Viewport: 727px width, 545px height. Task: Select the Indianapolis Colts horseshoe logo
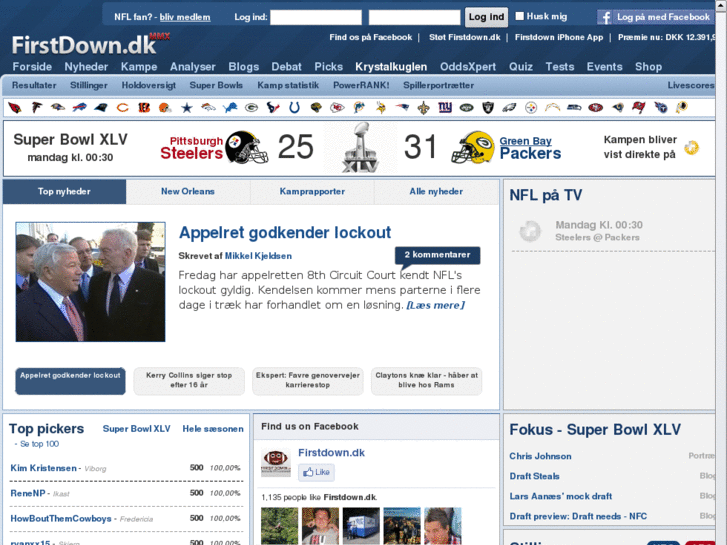click(x=294, y=108)
